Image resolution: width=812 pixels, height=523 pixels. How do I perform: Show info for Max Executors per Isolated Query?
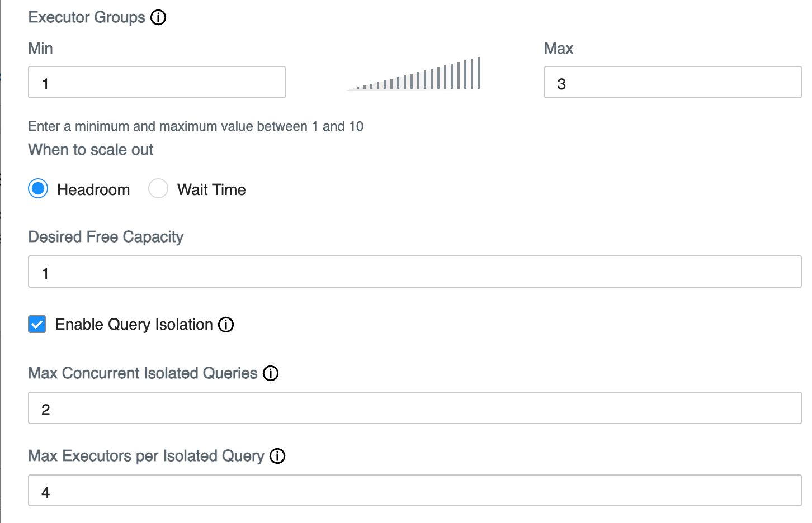[277, 456]
